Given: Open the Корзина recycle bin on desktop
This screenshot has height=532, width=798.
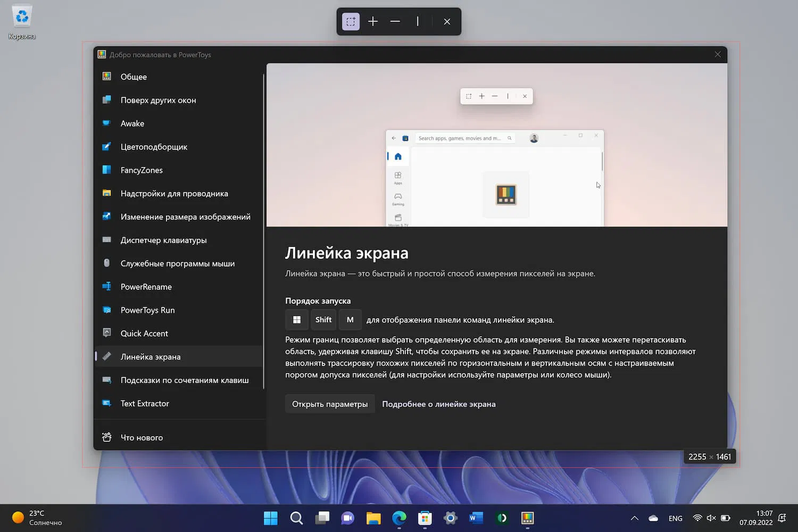Looking at the screenshot, I should pos(22,22).
